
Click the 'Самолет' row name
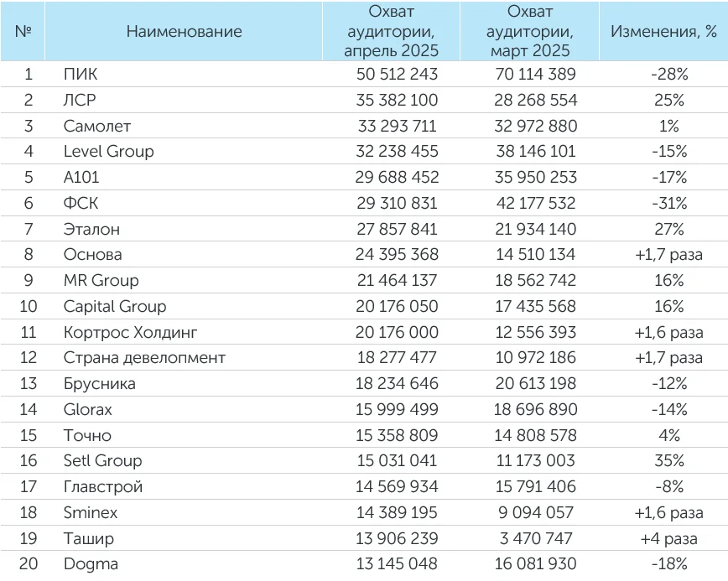tap(97, 126)
